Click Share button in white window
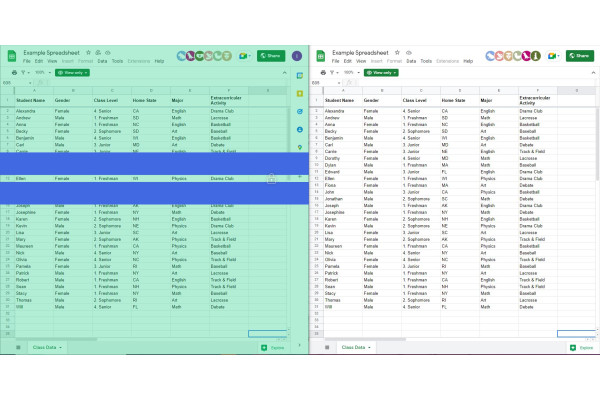This screenshot has width=600, height=400. point(580,56)
